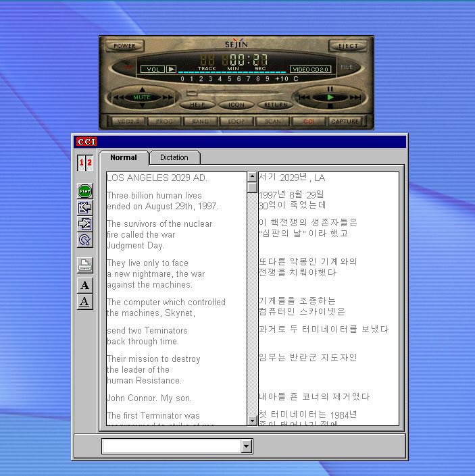Select digit 0 on the player keypad
475x476 pixels.
click(182, 78)
